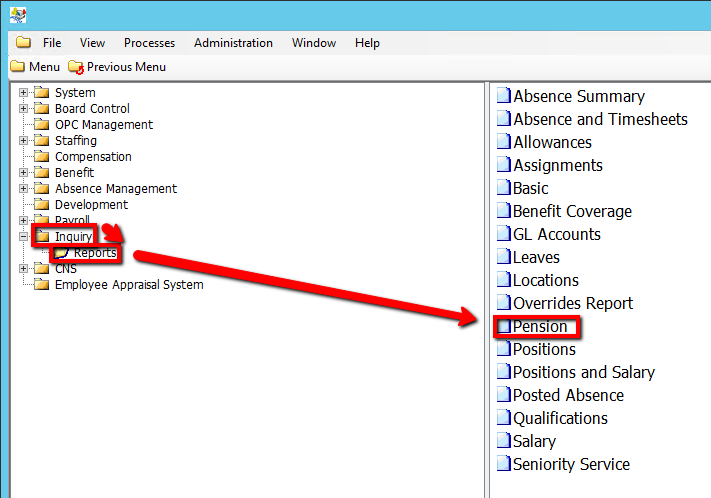Open the Seniority Service report
The image size is (711, 498).
pos(571,465)
